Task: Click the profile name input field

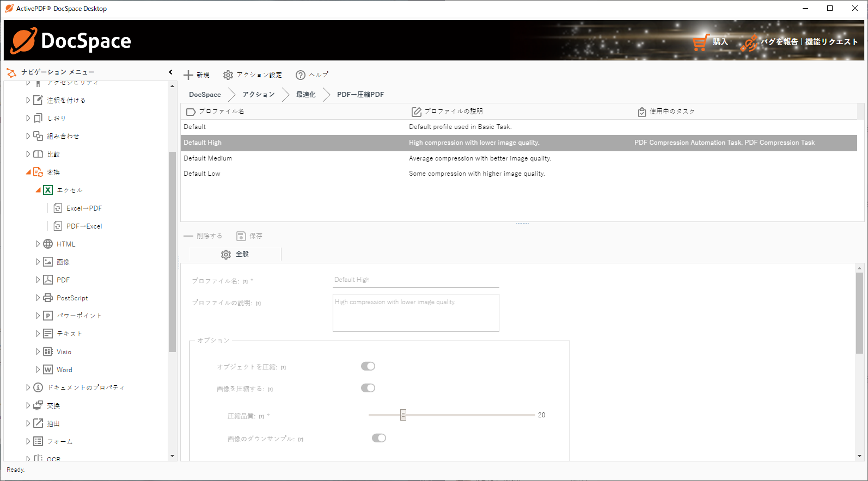Action: (416, 280)
